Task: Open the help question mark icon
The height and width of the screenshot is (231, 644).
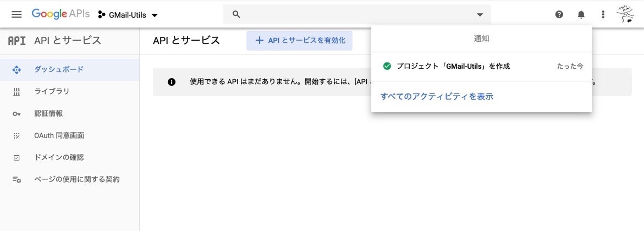Action: [559, 14]
